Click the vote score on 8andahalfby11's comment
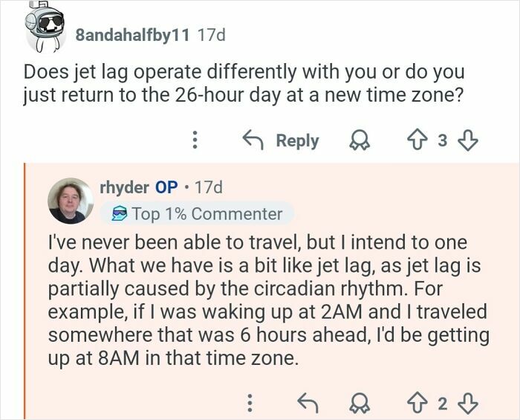The width and height of the screenshot is (520, 420). [x=443, y=140]
